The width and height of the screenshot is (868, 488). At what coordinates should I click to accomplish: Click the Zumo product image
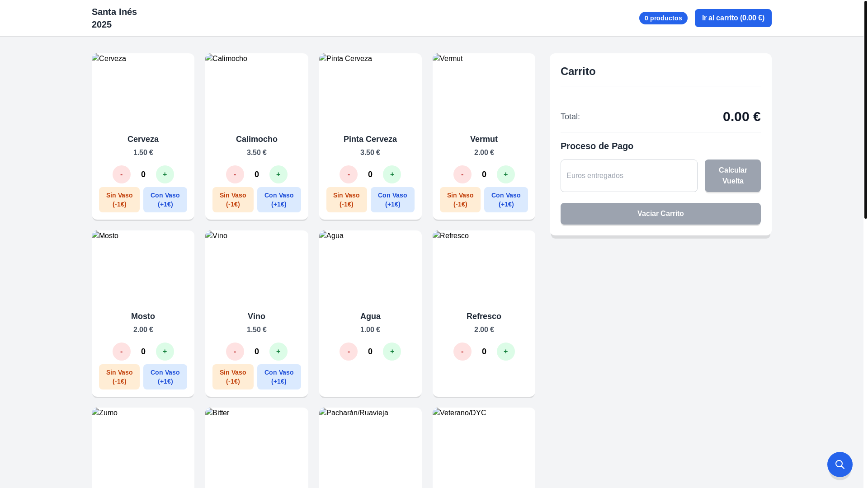click(143, 444)
